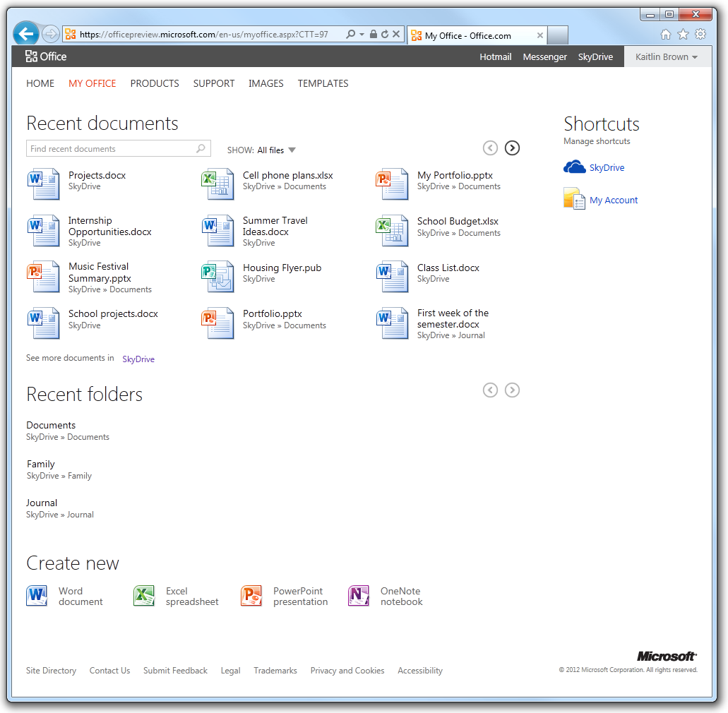Screen dimensions: 728x713
Task: Expand the SHOW All files dropdown
Action: click(x=292, y=150)
